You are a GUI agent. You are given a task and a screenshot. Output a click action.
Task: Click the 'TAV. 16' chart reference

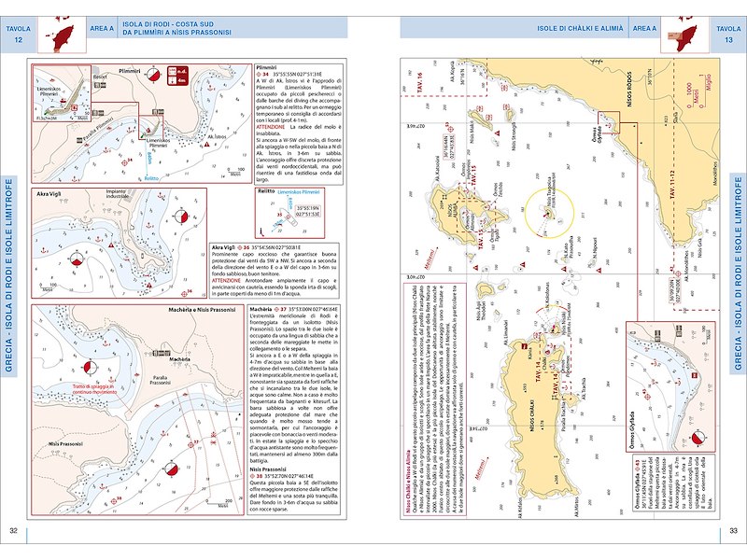(419, 82)
